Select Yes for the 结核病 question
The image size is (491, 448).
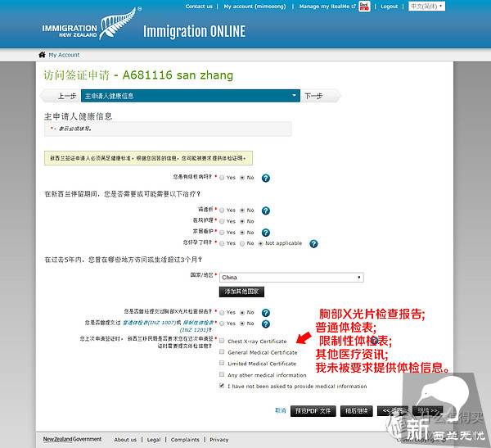pos(222,178)
